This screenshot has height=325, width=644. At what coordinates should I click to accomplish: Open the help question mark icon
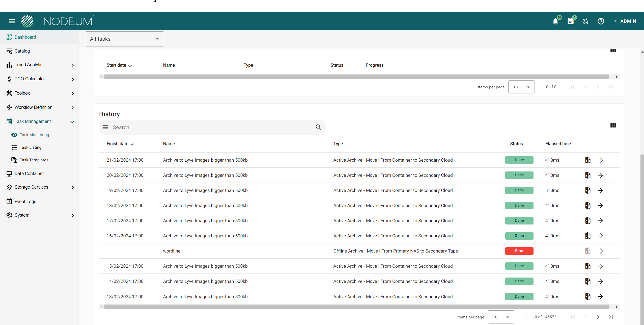click(601, 21)
